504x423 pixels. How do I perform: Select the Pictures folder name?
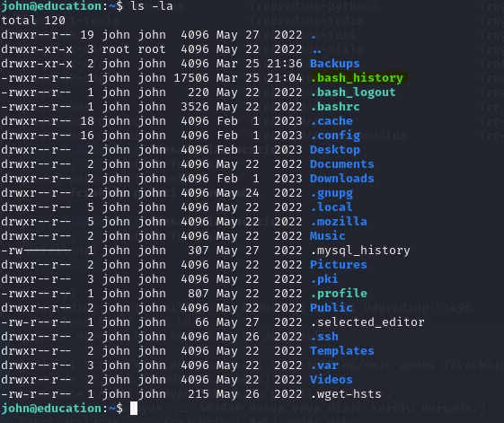click(x=339, y=265)
